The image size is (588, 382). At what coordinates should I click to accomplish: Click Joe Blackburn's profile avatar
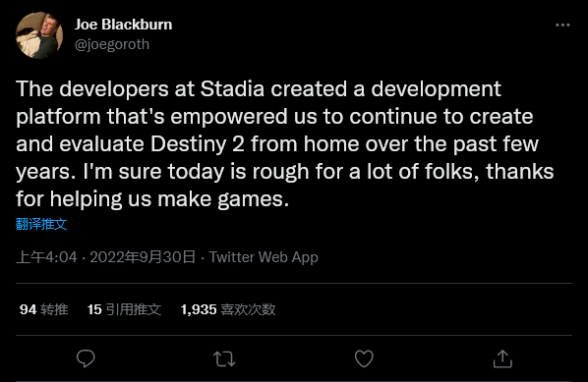(x=39, y=35)
